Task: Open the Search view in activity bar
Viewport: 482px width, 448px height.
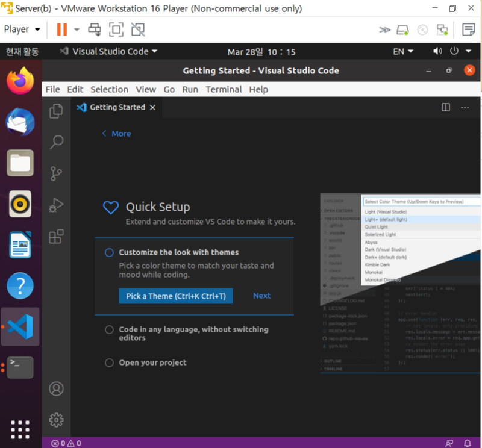Action: click(x=56, y=142)
